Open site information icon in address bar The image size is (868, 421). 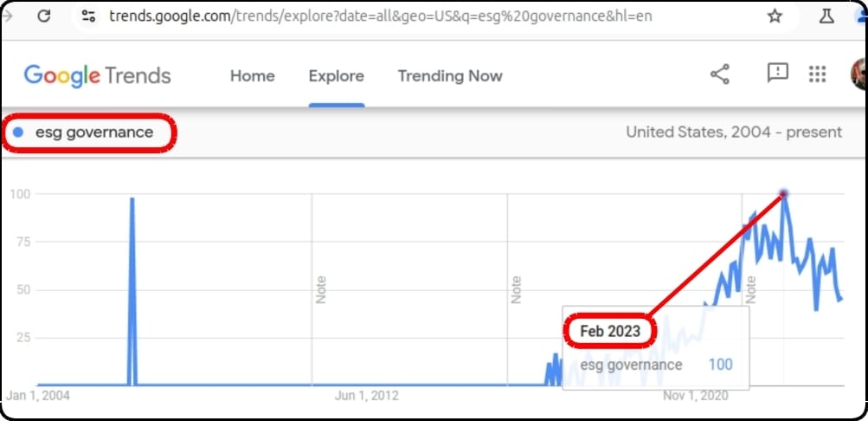click(88, 16)
